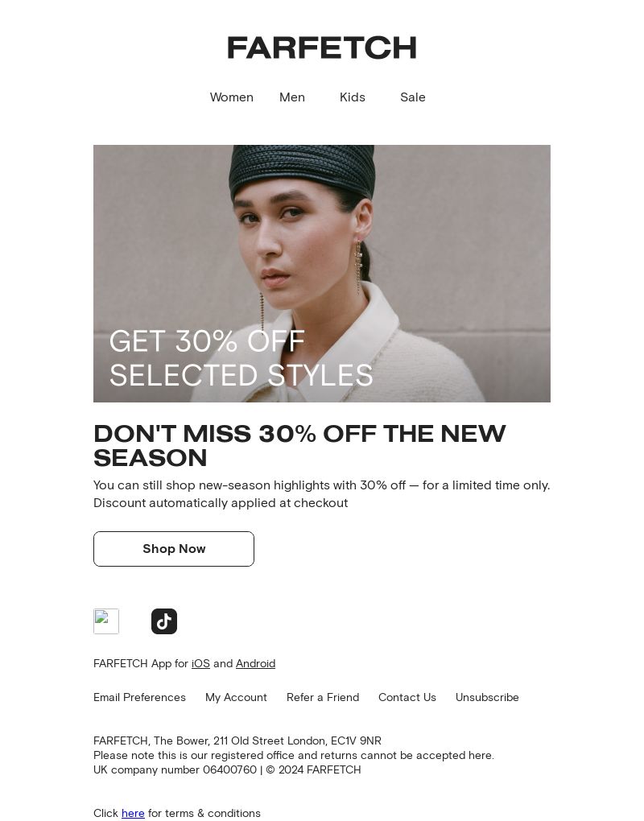644x821 pixels.
Task: Go to My Account
Action: (236, 697)
